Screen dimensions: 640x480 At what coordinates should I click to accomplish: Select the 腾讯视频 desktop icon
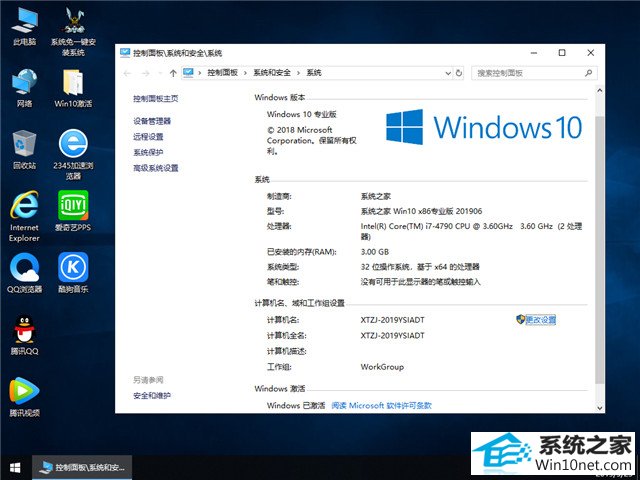click(x=24, y=397)
